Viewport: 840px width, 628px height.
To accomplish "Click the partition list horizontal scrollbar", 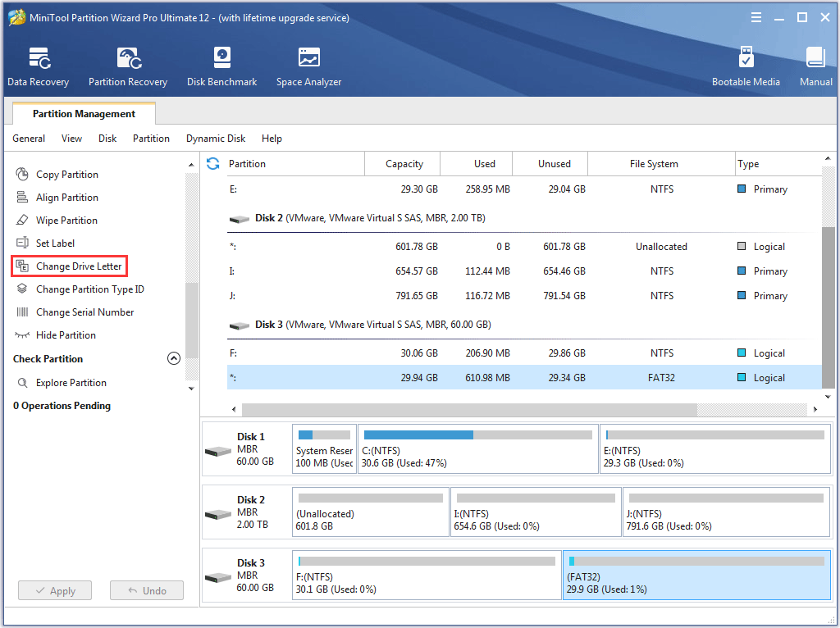I will [469, 410].
